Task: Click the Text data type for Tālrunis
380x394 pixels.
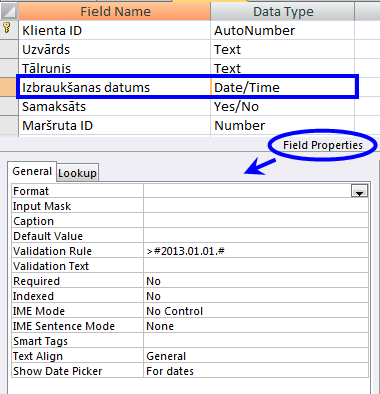Action: click(x=282, y=68)
